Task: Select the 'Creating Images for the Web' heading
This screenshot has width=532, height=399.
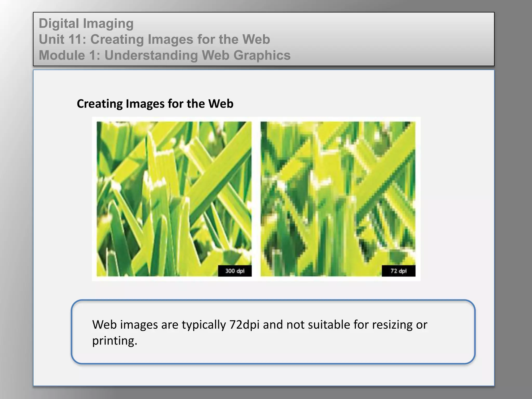Action: coord(155,104)
